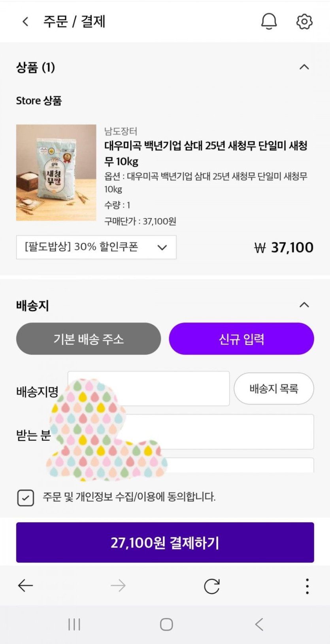Screen dimensions: 330x644
Task: Open notifications bell icon
Action: 269,21
